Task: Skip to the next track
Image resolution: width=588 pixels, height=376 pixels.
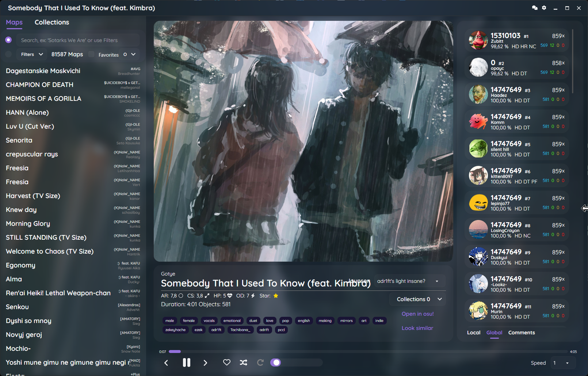Action: (x=205, y=363)
